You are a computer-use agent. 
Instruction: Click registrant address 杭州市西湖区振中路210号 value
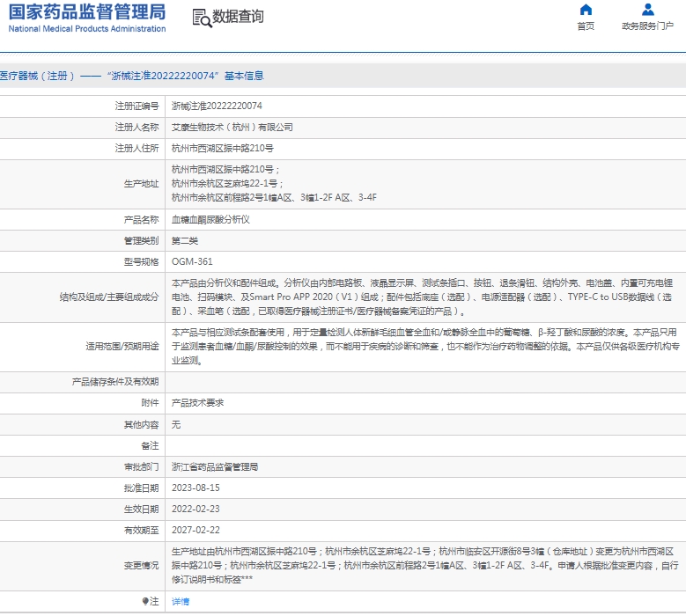tap(222, 148)
